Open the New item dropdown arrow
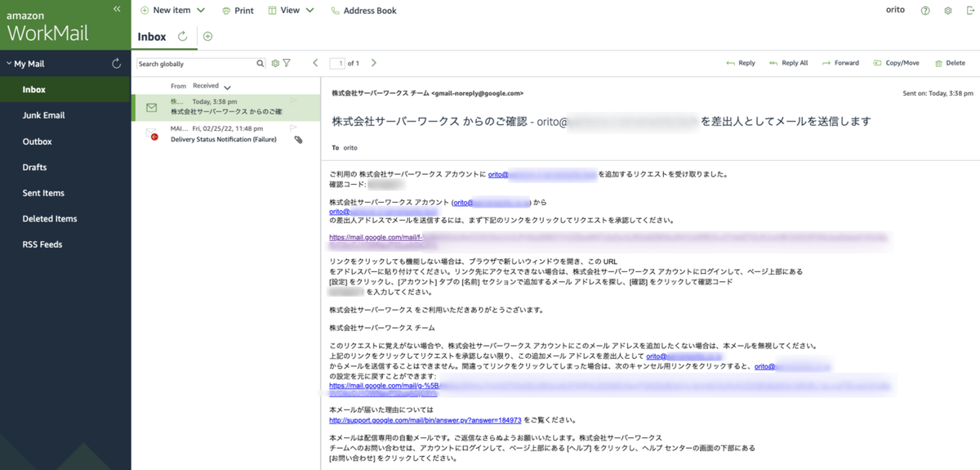This screenshot has height=470, width=980. click(x=201, y=11)
